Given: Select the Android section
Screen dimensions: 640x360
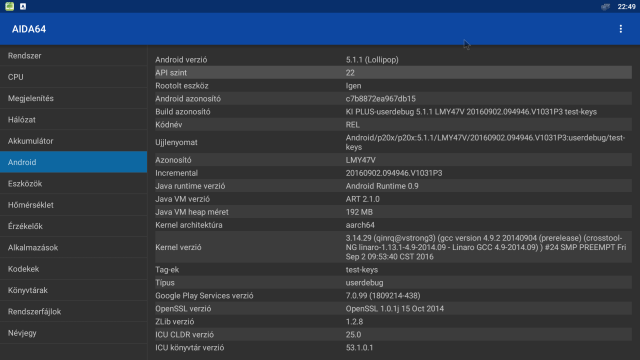Looking at the screenshot, I should point(73,162).
